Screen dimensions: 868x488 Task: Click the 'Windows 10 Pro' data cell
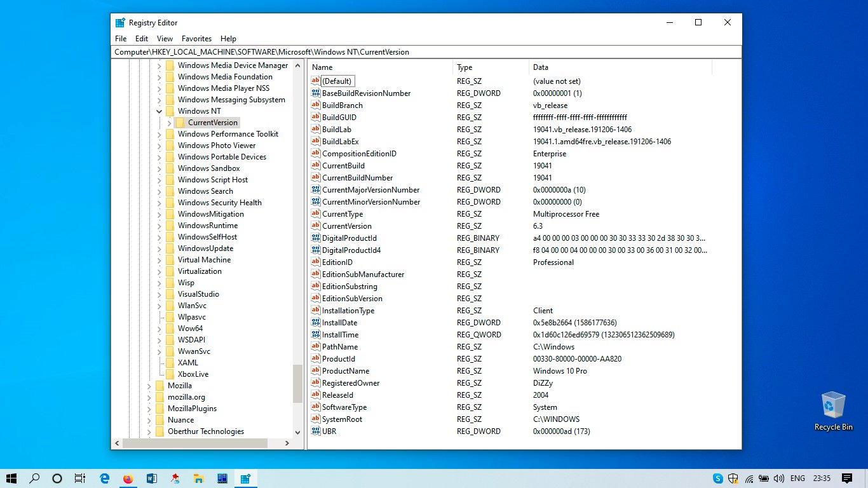point(560,371)
